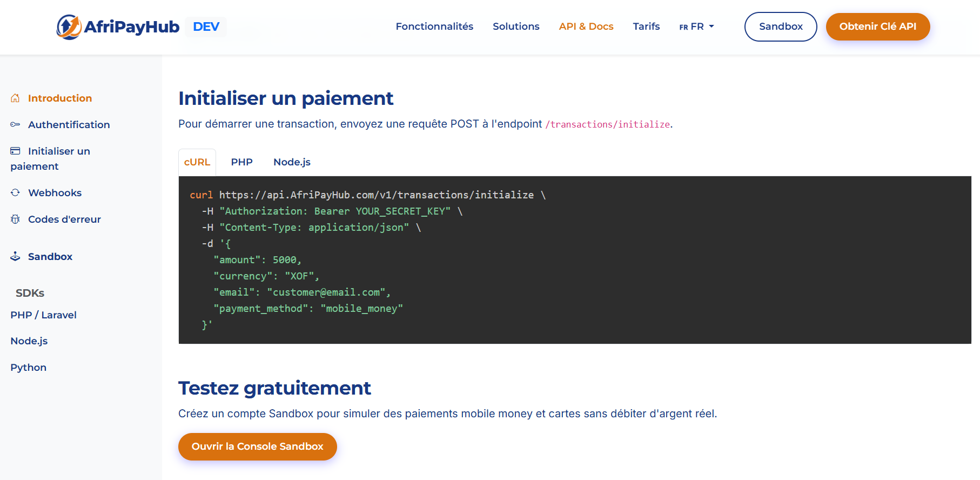Click the AfriPayHub logo icon
980x480 pixels.
pos(69,26)
